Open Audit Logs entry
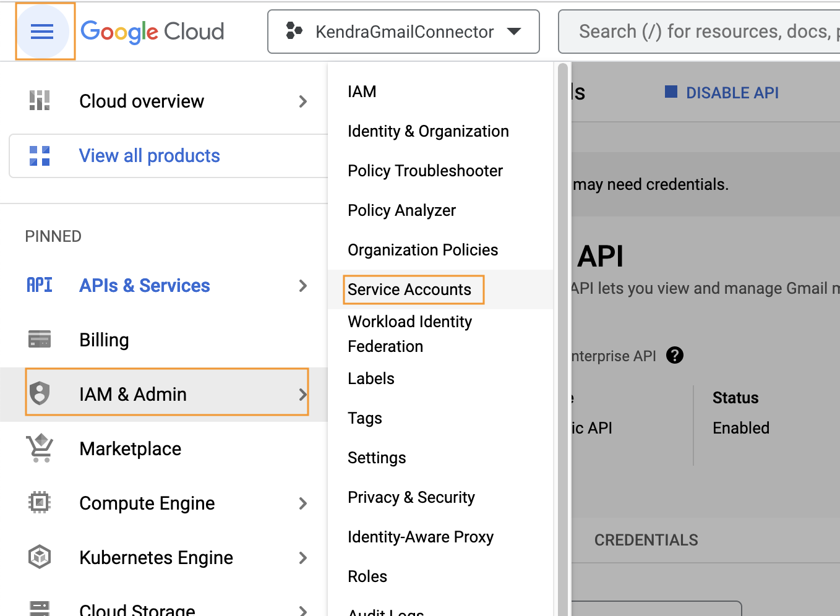This screenshot has width=840, height=616. tap(385, 611)
